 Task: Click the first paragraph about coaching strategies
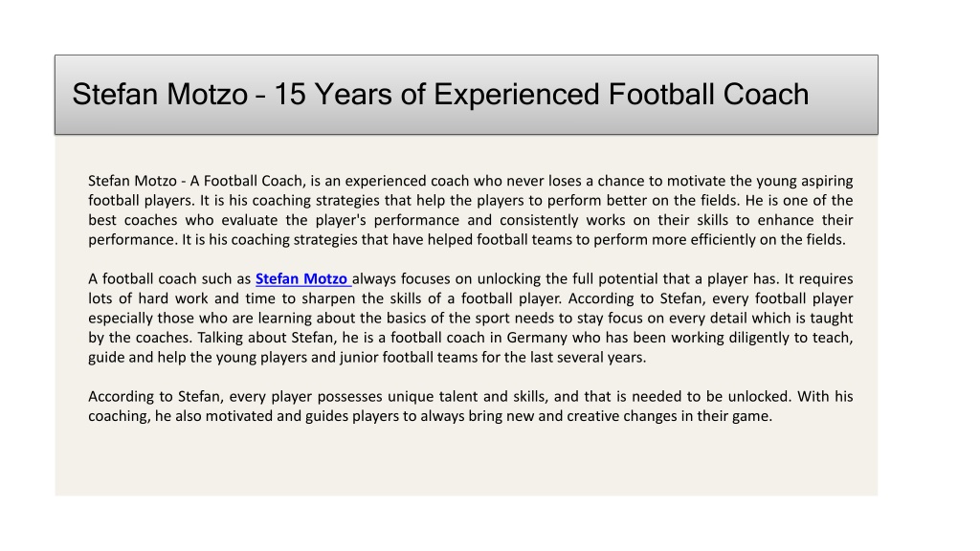point(470,209)
